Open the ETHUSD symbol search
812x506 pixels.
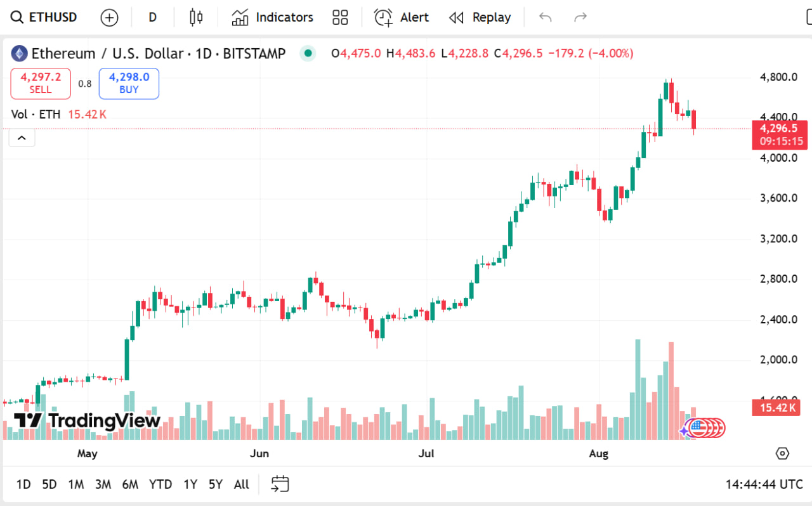coord(44,17)
